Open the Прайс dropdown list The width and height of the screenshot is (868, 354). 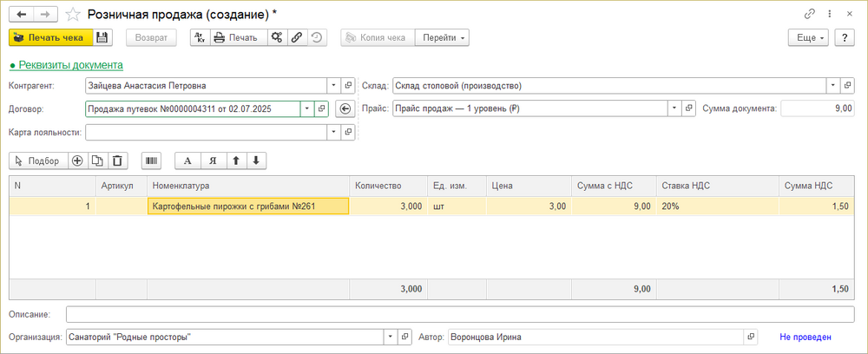tap(674, 108)
